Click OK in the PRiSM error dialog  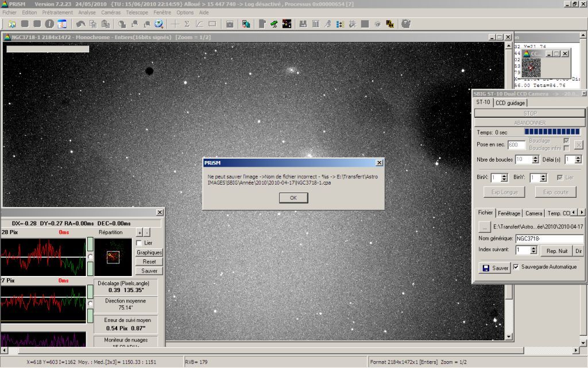coord(293,198)
